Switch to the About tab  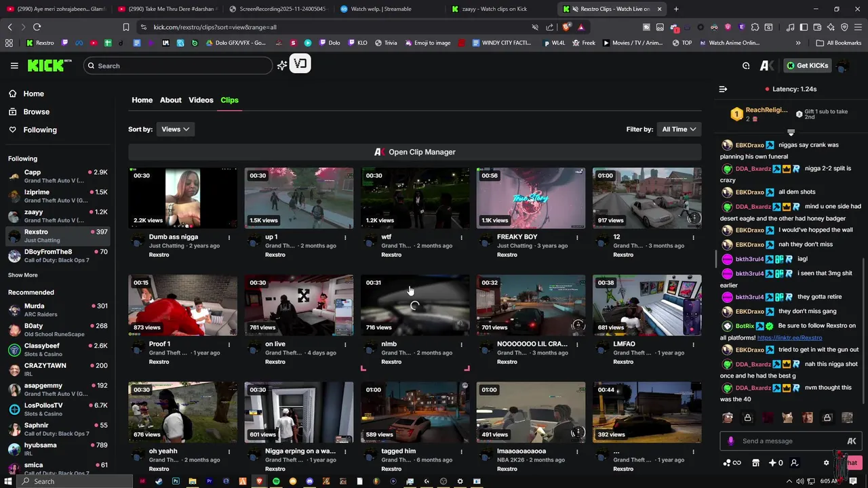170,100
